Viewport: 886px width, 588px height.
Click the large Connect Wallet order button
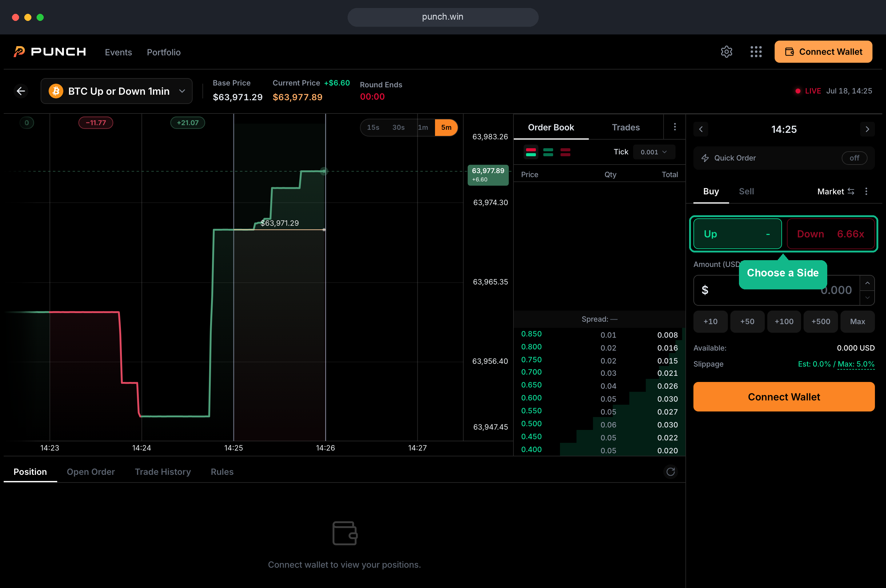point(784,396)
